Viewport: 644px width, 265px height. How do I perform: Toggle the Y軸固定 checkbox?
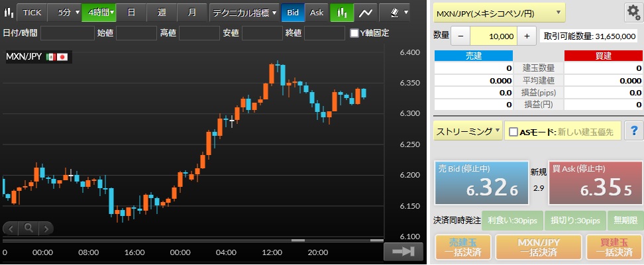click(x=354, y=33)
